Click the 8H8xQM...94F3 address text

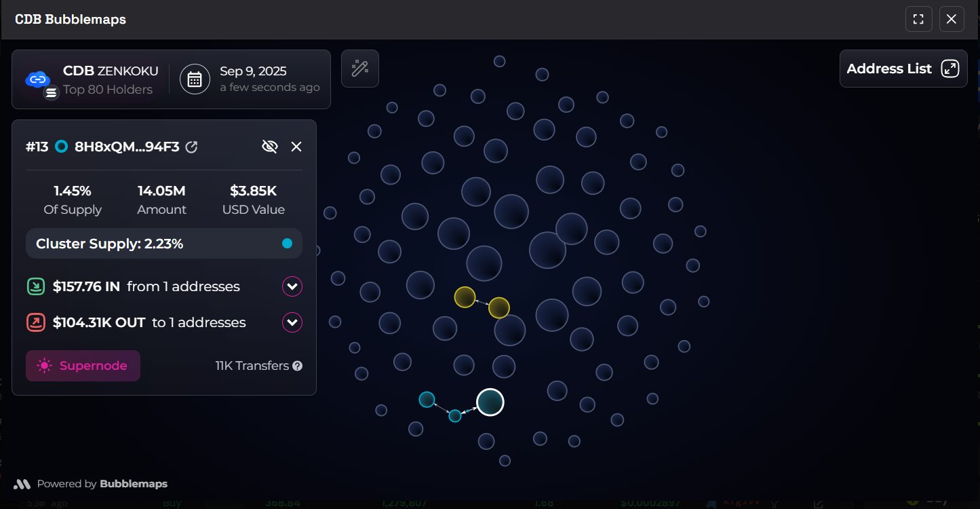point(127,147)
